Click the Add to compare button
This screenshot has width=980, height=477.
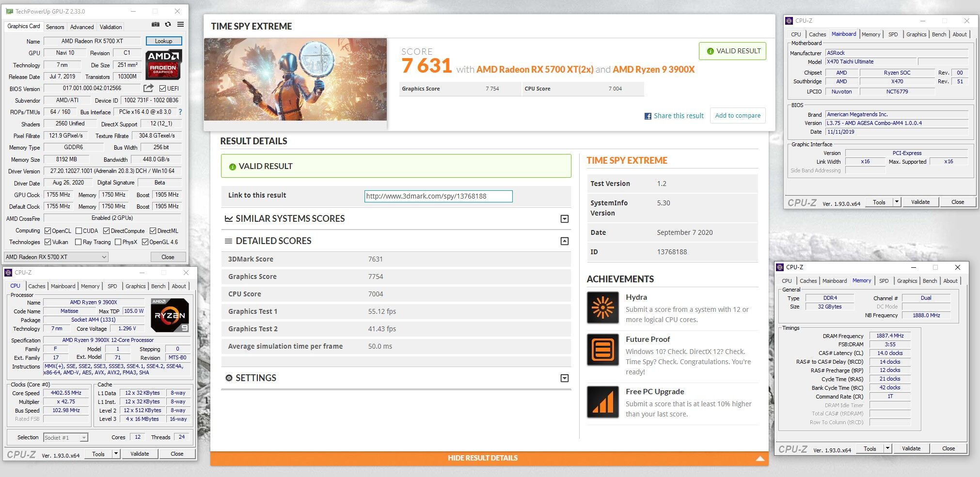click(738, 116)
